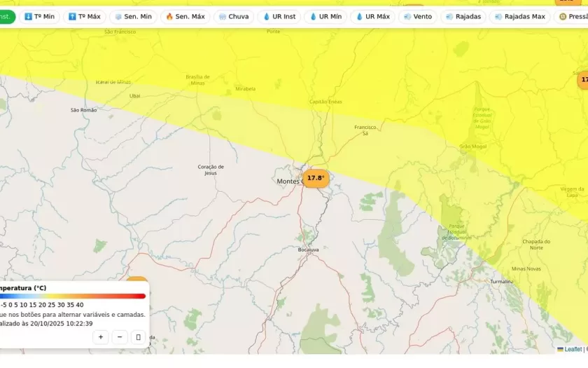This screenshot has width=588, height=368.
Task: Click the fullscreen rectangle button beside minus
Action: [x=139, y=337]
